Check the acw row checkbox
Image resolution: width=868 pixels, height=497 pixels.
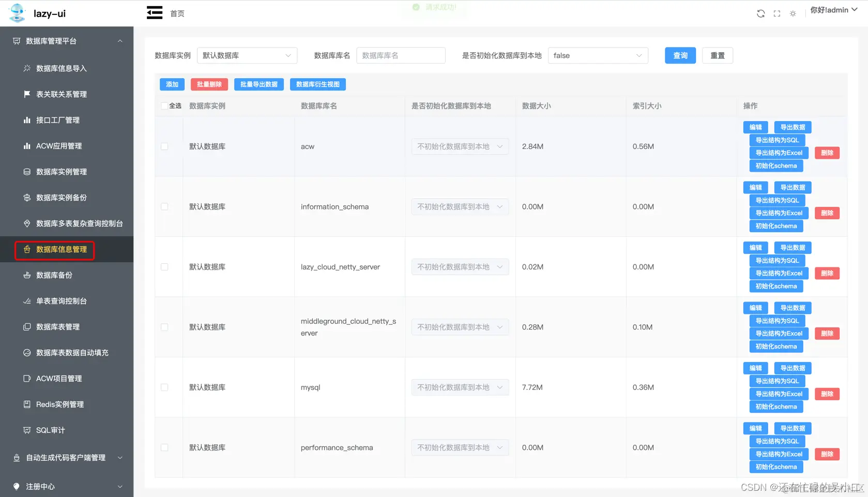(x=164, y=146)
